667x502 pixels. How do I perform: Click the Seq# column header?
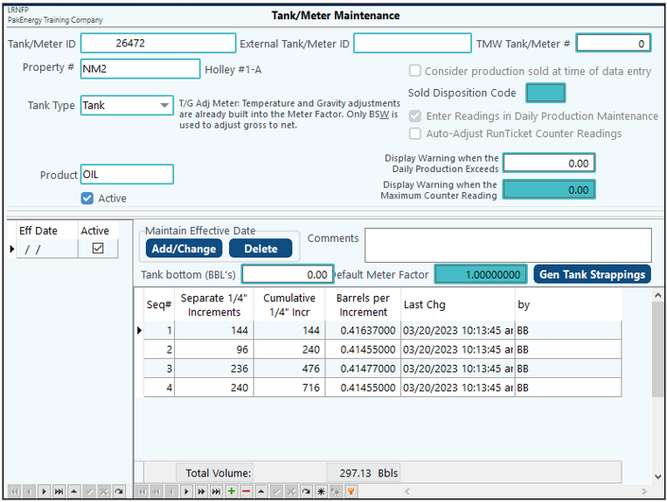(159, 305)
